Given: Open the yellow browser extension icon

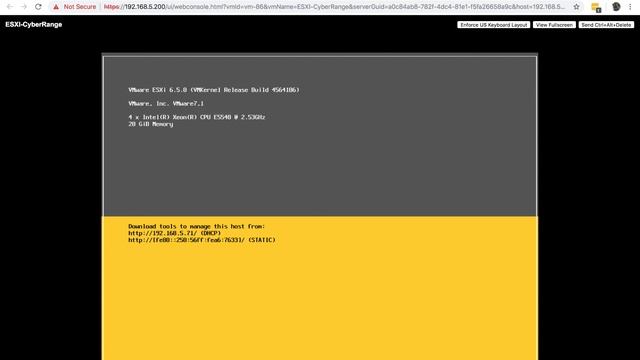Looking at the screenshot, I should coord(596,7).
